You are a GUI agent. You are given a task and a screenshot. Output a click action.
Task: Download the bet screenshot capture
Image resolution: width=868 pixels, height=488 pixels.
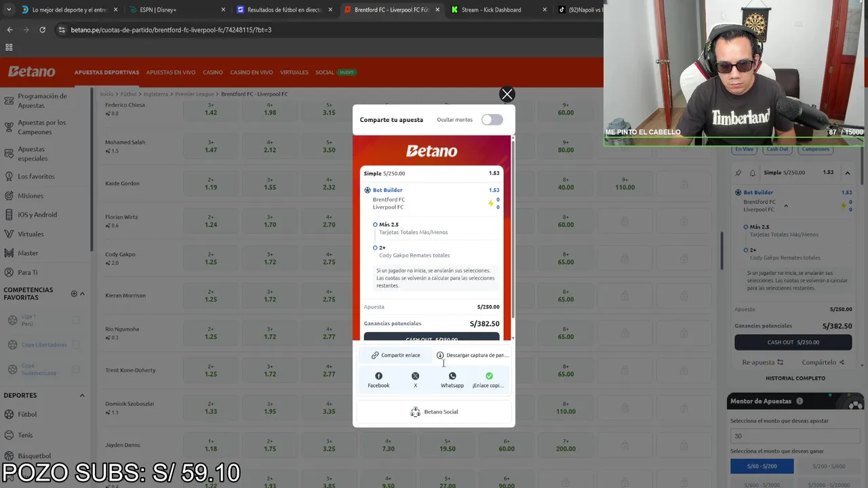point(472,355)
